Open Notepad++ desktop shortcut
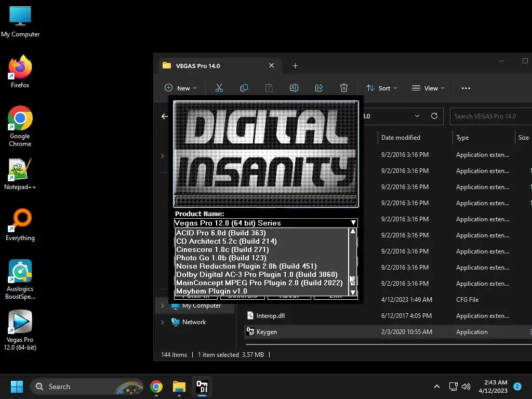The width and height of the screenshot is (532, 399). pyautogui.click(x=20, y=175)
